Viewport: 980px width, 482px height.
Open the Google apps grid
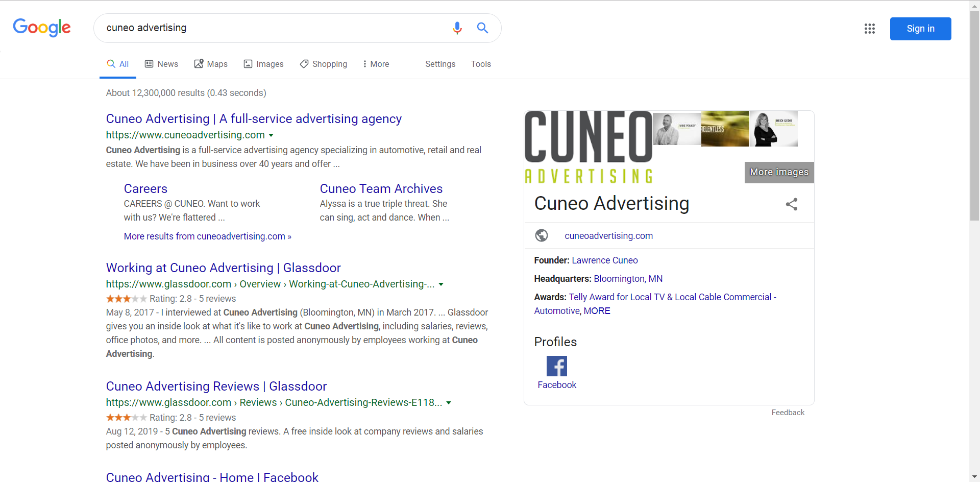click(870, 29)
